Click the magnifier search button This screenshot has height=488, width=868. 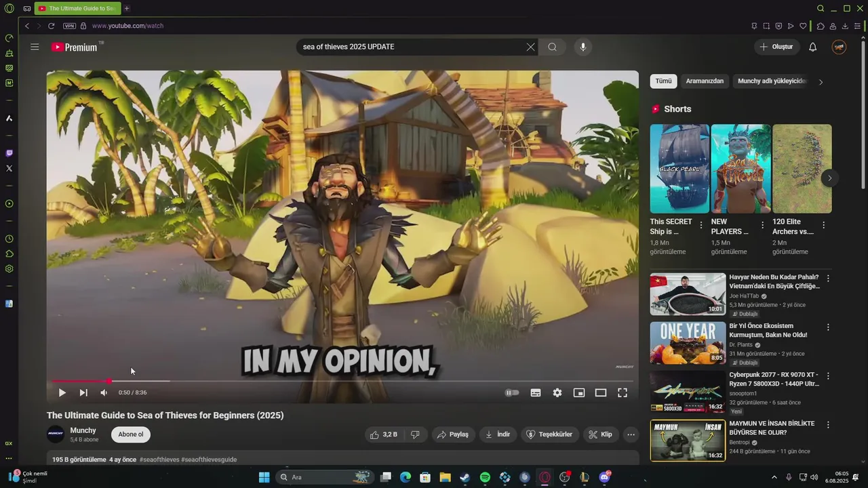click(552, 47)
